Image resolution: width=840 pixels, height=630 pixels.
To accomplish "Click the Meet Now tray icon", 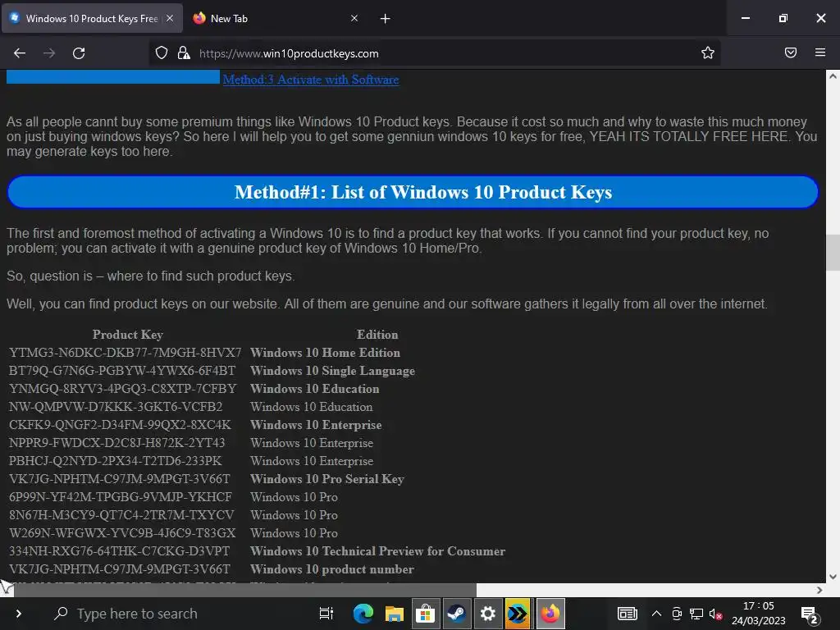I will pos(677,614).
